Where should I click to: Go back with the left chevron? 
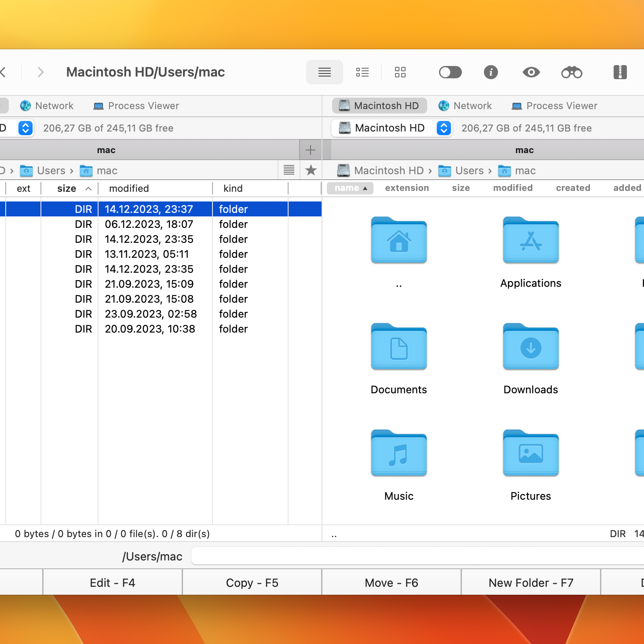coord(3,72)
